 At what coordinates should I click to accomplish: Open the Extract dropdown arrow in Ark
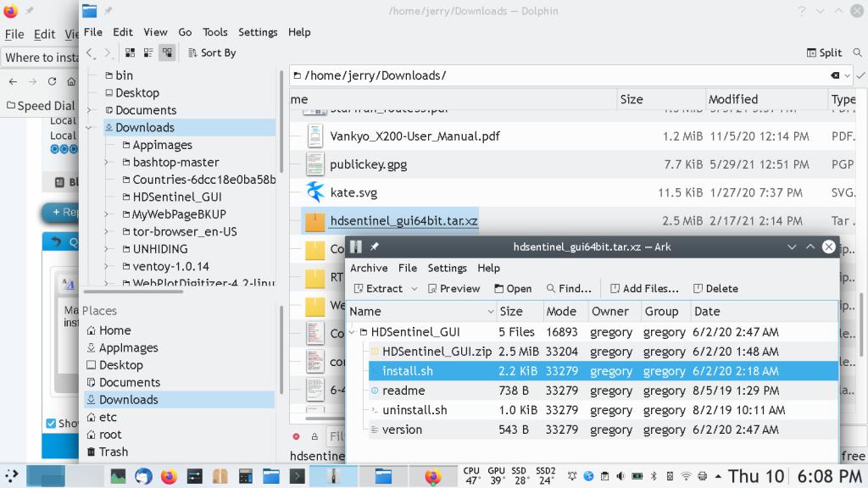[x=415, y=288]
